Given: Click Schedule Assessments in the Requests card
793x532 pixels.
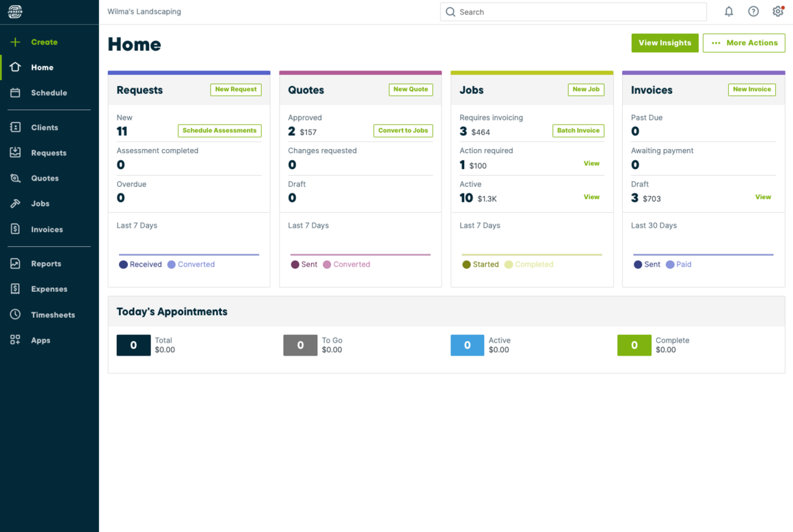Looking at the screenshot, I should point(219,131).
